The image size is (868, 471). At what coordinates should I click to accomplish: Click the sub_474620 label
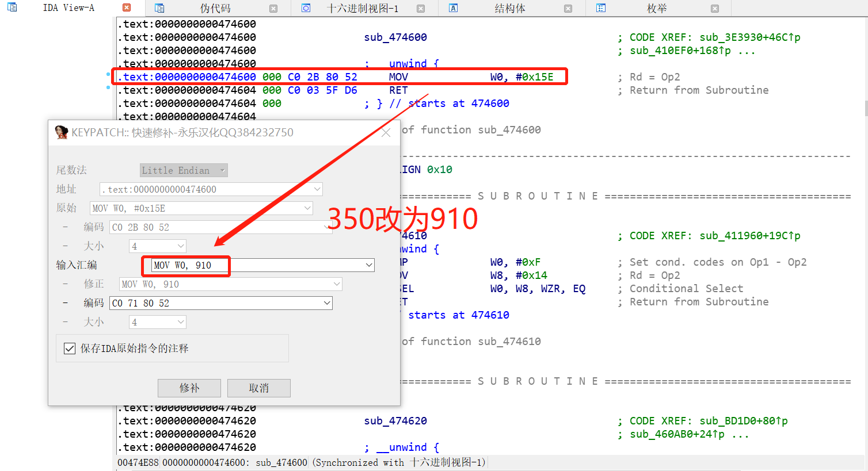pos(395,421)
